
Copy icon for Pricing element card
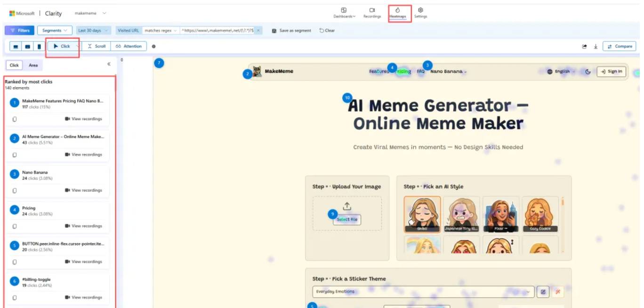tap(15, 227)
